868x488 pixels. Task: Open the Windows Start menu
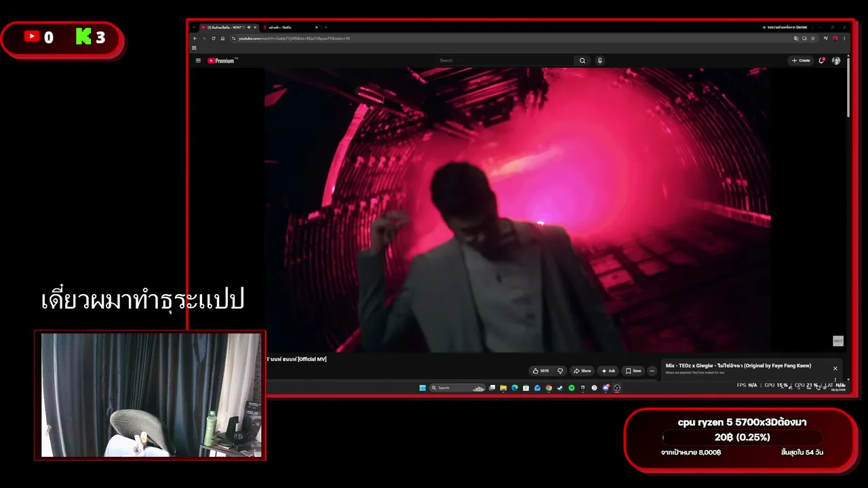(x=422, y=388)
